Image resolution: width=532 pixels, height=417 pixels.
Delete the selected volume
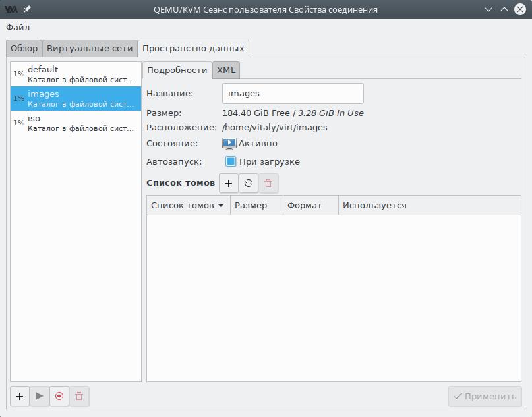pyautogui.click(x=268, y=183)
